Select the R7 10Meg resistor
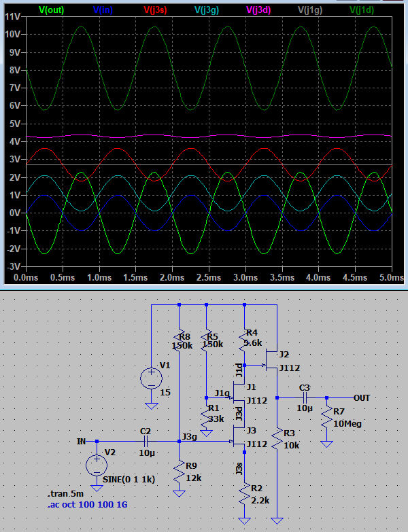The width and height of the screenshot is (408, 532). point(327,421)
